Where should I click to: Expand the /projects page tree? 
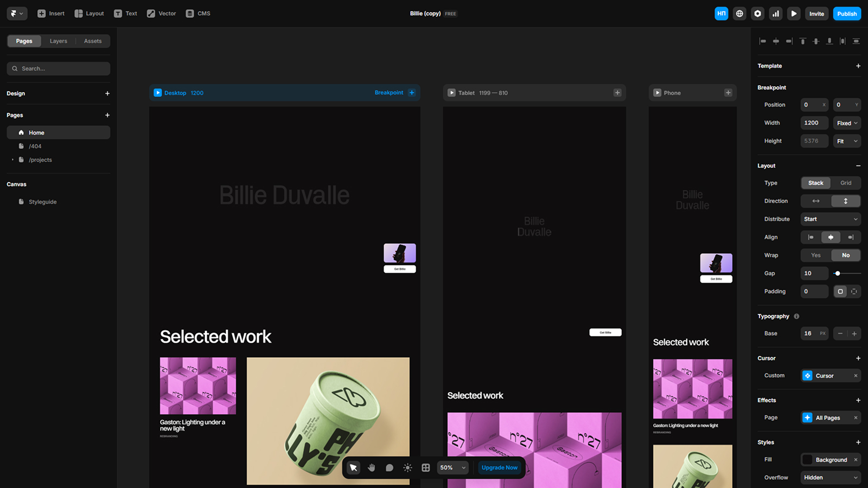(12, 159)
